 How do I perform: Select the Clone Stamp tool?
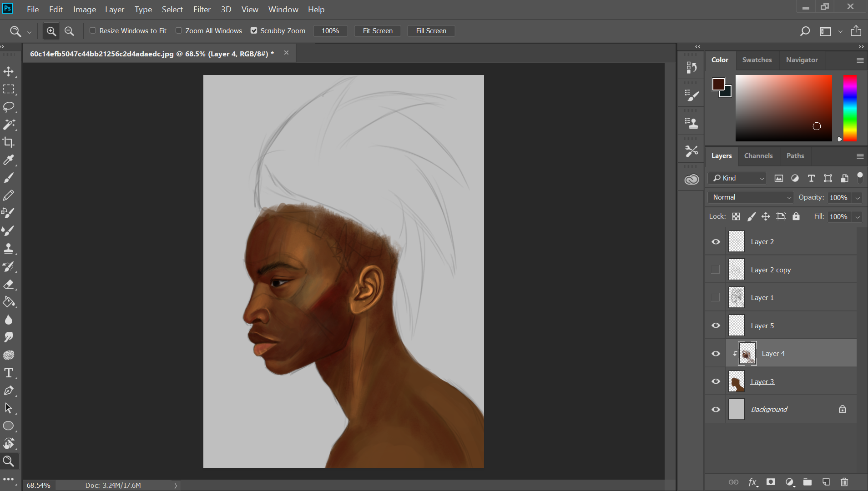pos(9,249)
